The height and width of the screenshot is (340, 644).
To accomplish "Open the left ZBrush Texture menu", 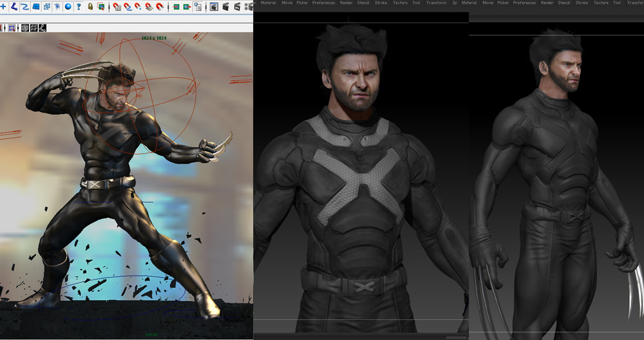I will (x=400, y=3).
